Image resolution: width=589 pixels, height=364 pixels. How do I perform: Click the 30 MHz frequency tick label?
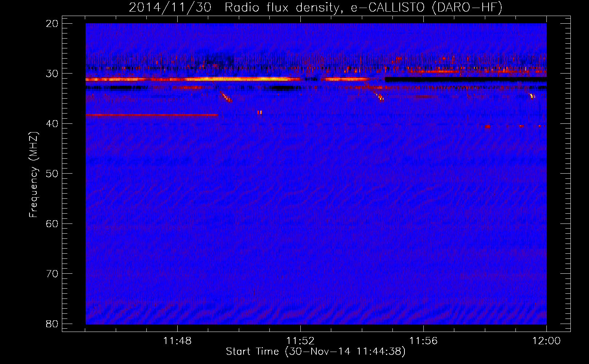[52, 74]
